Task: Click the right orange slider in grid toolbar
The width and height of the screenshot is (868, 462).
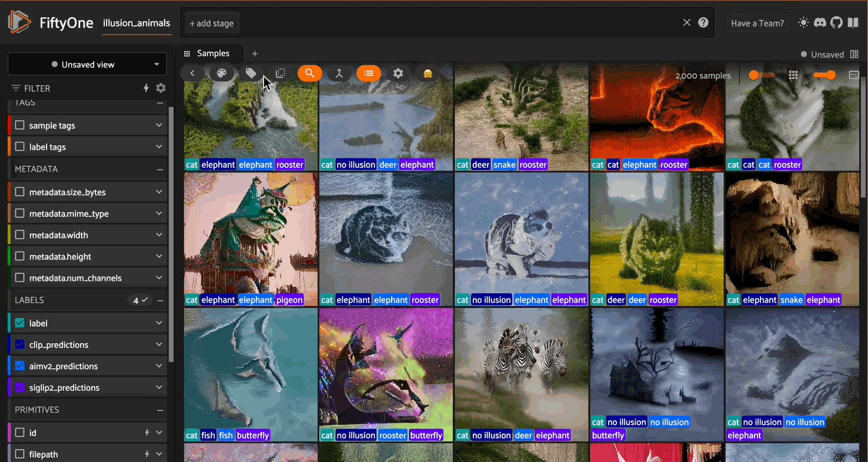Action: pyautogui.click(x=824, y=75)
